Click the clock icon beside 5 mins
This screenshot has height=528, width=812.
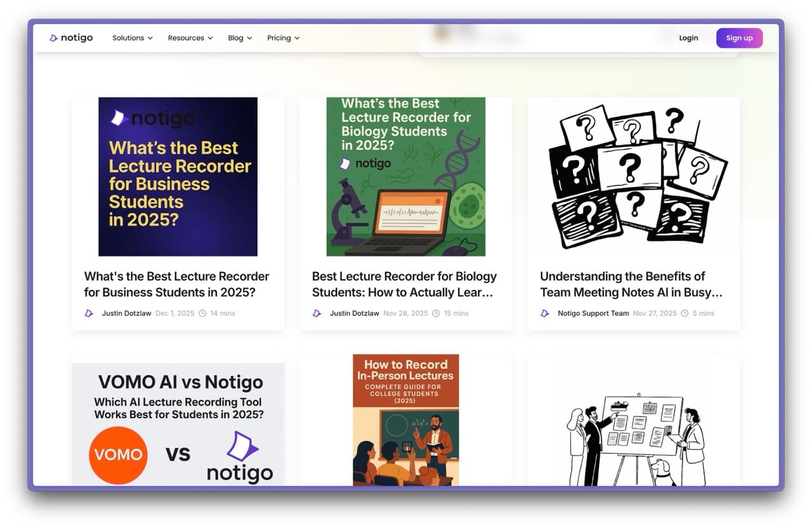tap(684, 313)
